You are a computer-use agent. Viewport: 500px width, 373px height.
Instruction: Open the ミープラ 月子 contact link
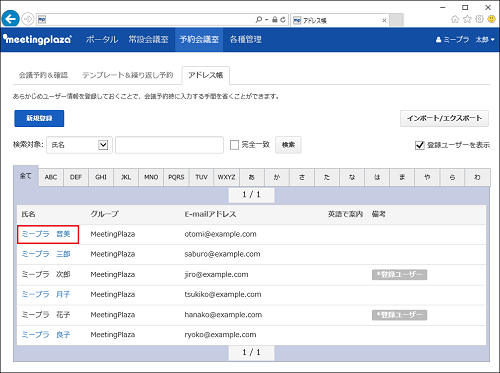(x=46, y=294)
